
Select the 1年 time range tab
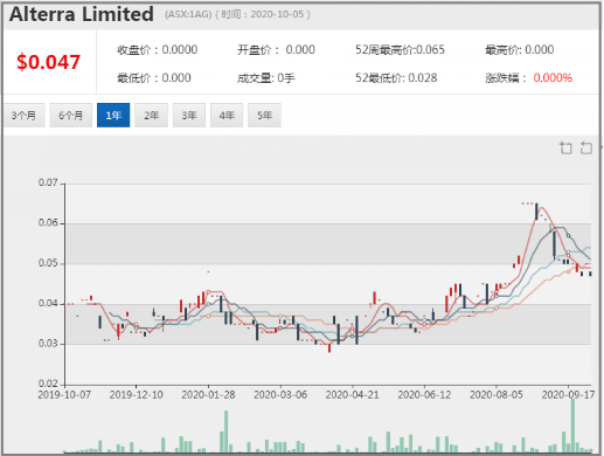pyautogui.click(x=113, y=115)
